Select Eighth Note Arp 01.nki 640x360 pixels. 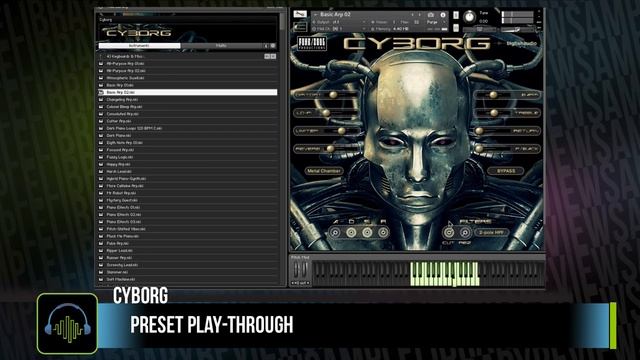click(x=187, y=142)
